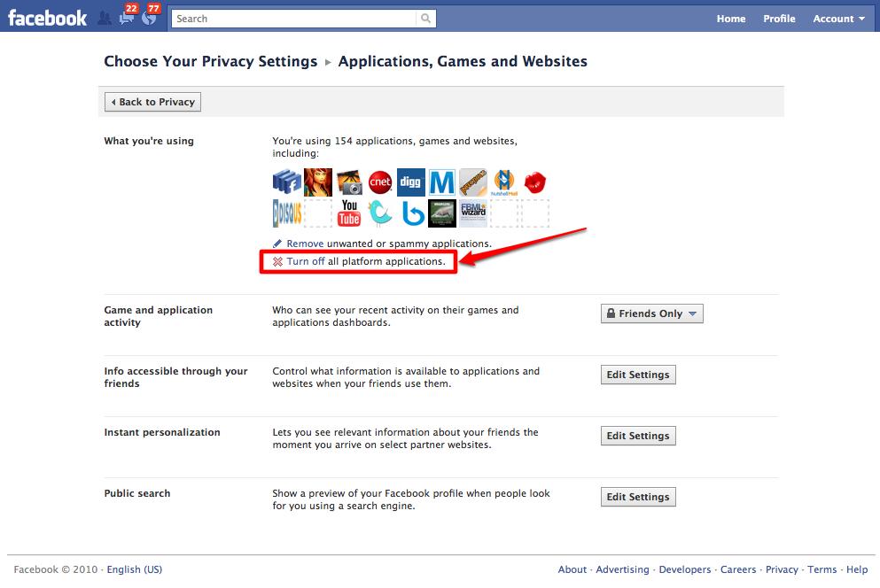Click 'Public search' label
Viewport: 880px width, 588px height.
[137, 493]
